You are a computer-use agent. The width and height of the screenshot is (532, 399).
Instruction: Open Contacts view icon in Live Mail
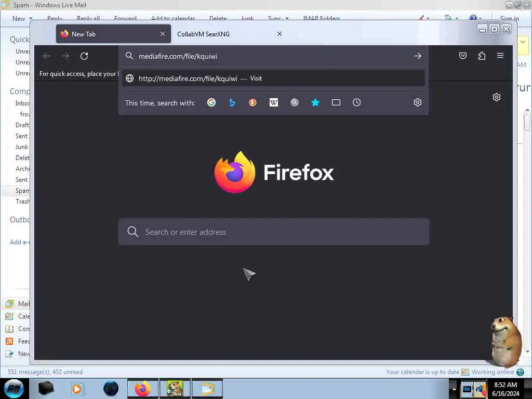click(9, 329)
